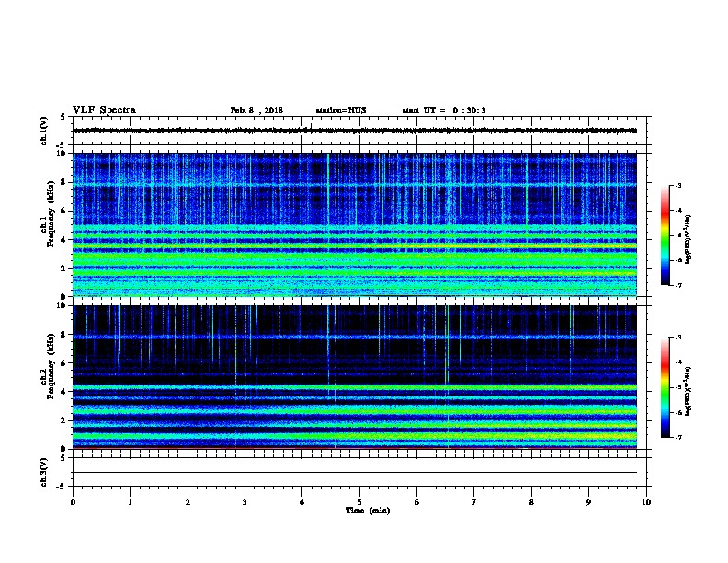This screenshot has width=728, height=563.
Task: Click the ch.1 spectrogram color scale bar
Action: coord(665,236)
